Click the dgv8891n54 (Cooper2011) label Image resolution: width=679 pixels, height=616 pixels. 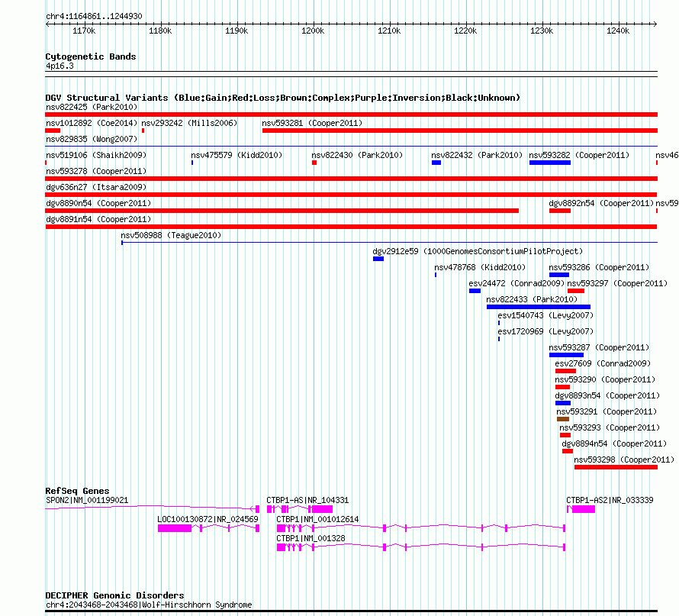pos(98,219)
